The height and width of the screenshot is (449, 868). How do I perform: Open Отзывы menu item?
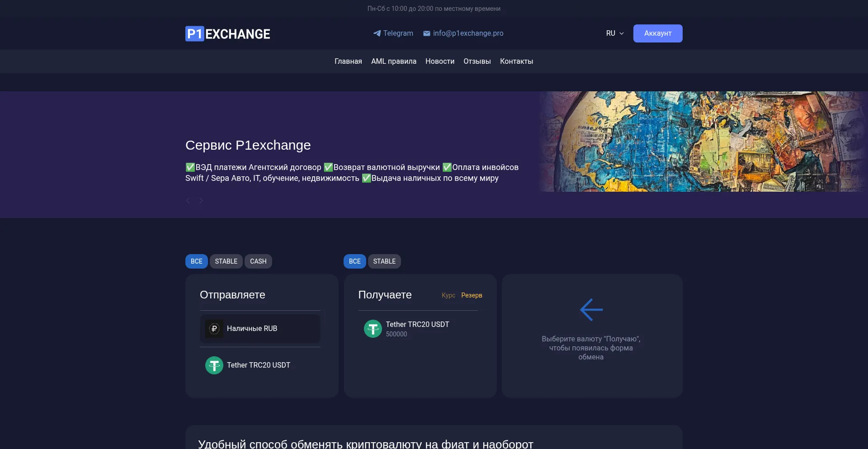tap(477, 61)
